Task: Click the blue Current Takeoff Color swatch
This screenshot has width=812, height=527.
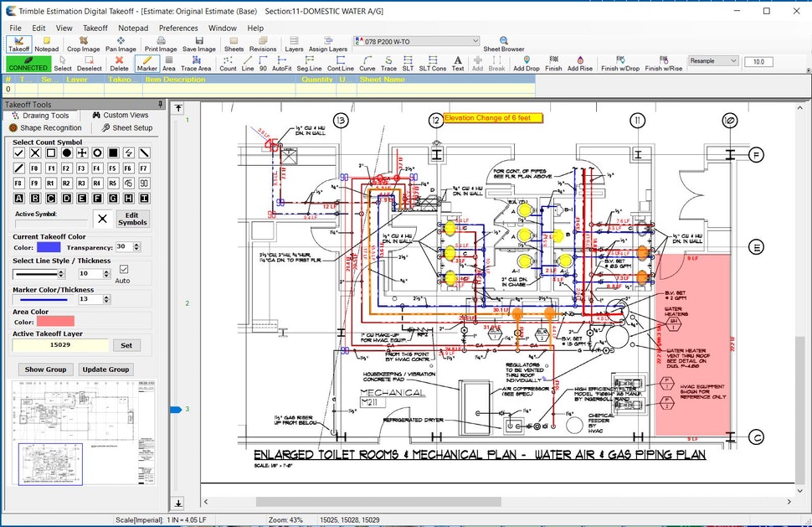Action: 49,247
